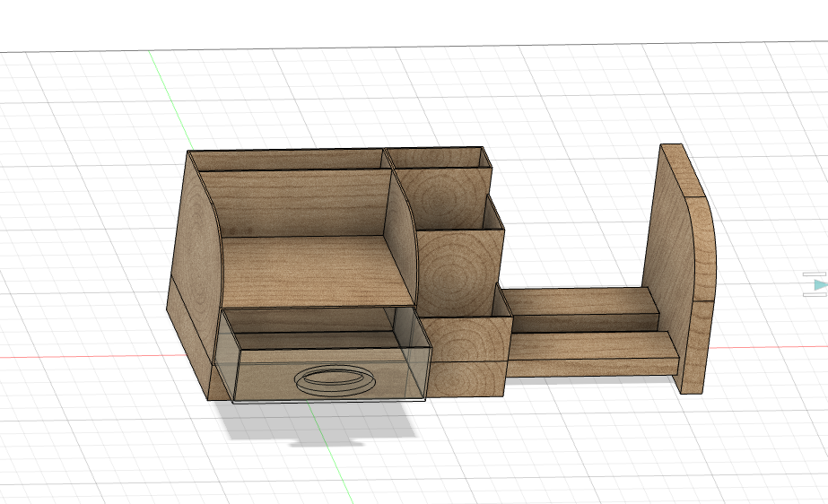This screenshot has width=828, height=504.
Task: Click the small bar above the teal arrow
Action: coord(815,274)
